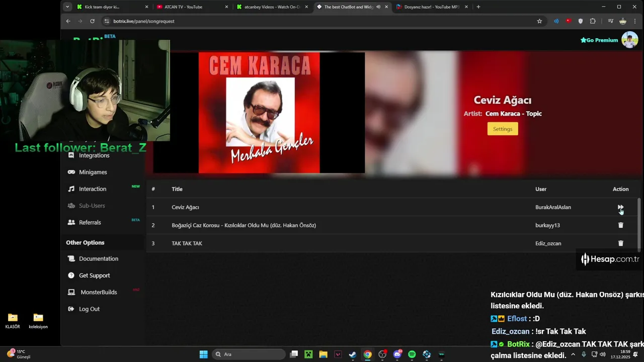Open Discord from the taskbar
644x362 pixels.
[397, 354]
